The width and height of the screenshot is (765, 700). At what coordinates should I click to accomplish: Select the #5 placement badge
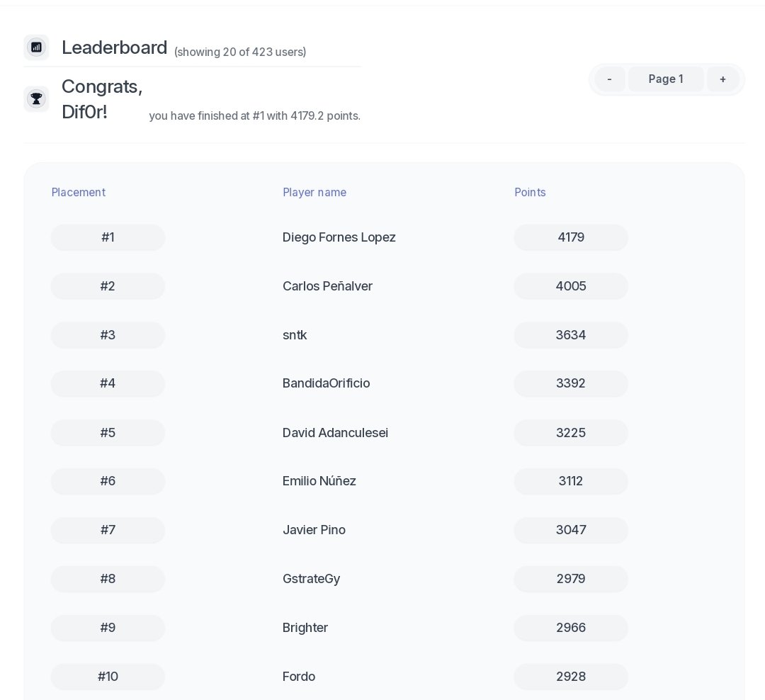coord(108,432)
